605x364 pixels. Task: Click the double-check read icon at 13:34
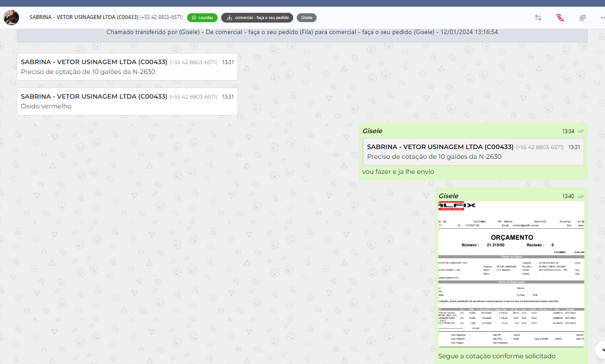[x=581, y=131]
